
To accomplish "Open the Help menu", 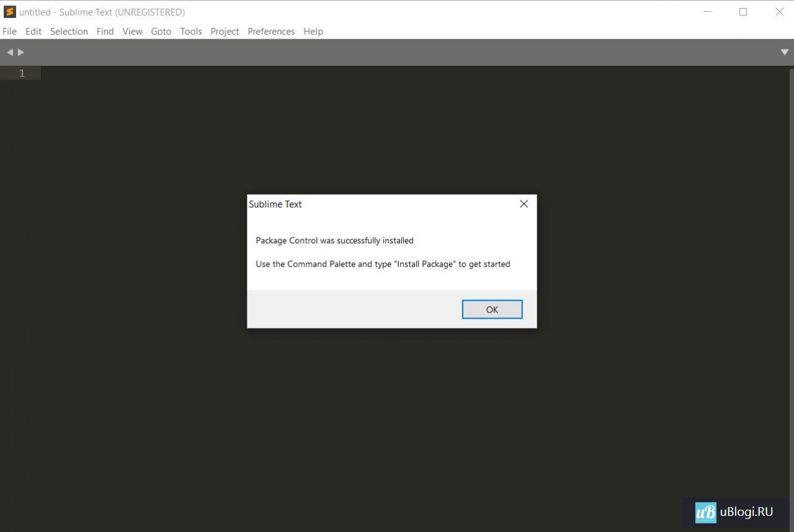I will [x=313, y=31].
